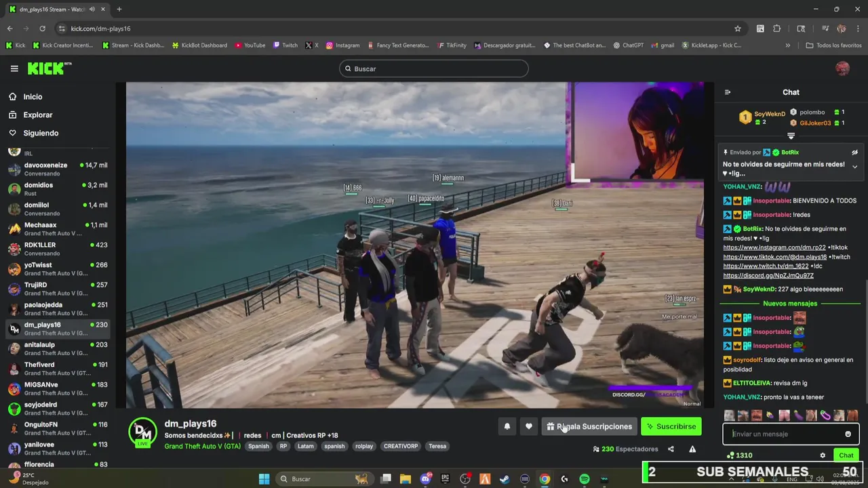Open YouTube bookmark

click(x=250, y=45)
